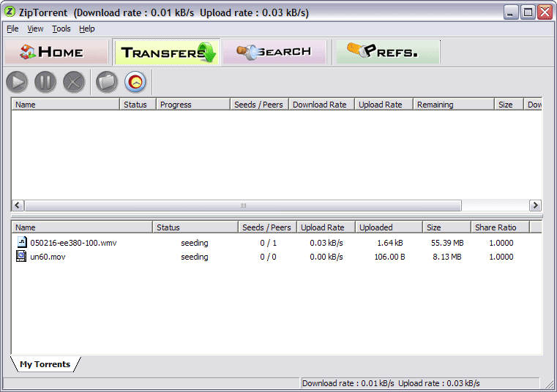Open the Tools menu
Image resolution: width=557 pixels, height=392 pixels.
click(x=61, y=29)
